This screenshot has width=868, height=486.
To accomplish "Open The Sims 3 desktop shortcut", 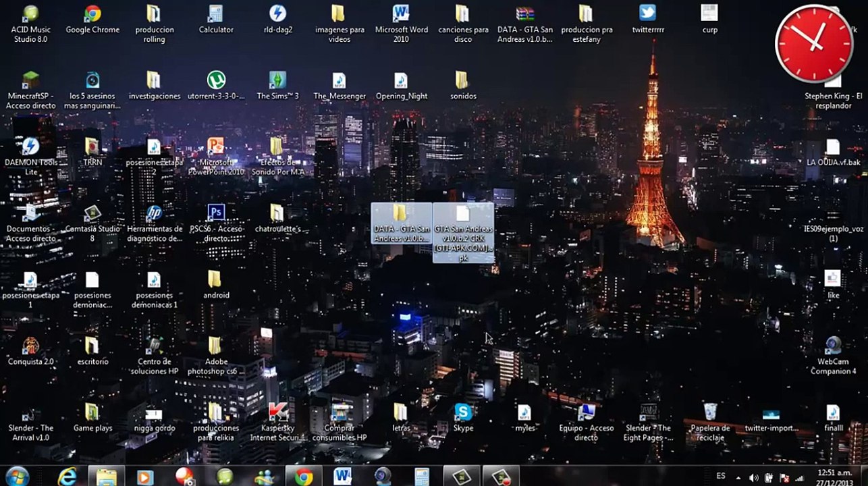I will (x=277, y=80).
